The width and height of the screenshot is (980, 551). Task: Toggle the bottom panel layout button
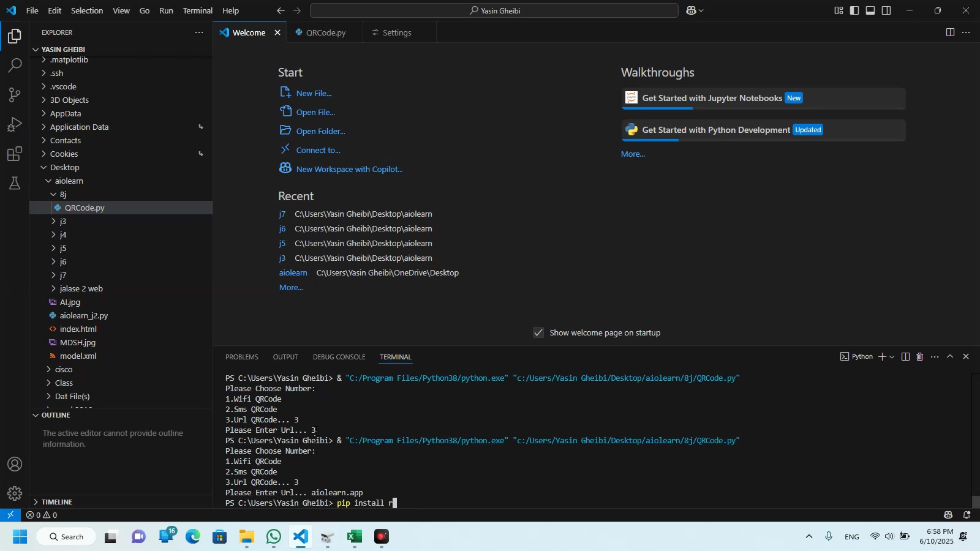click(870, 10)
